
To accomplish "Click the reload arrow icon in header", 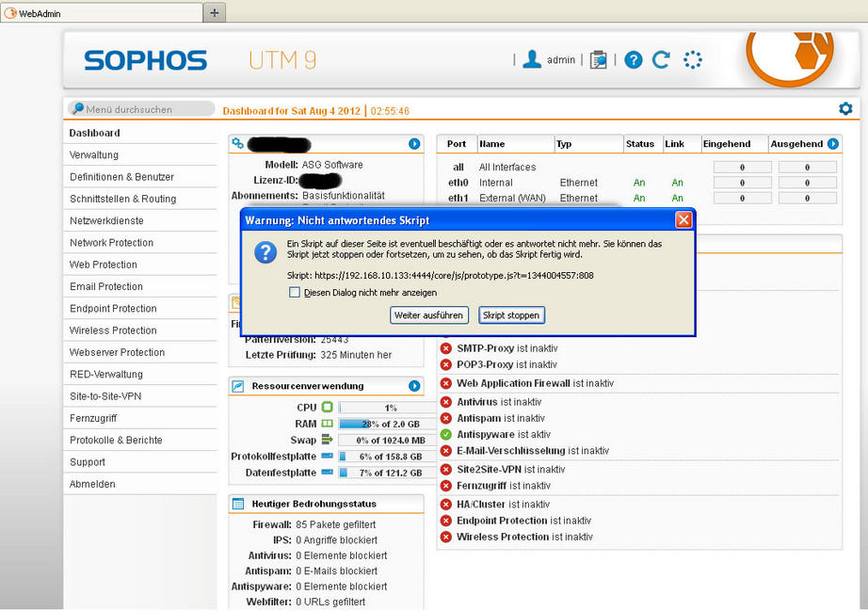I will coord(661,59).
